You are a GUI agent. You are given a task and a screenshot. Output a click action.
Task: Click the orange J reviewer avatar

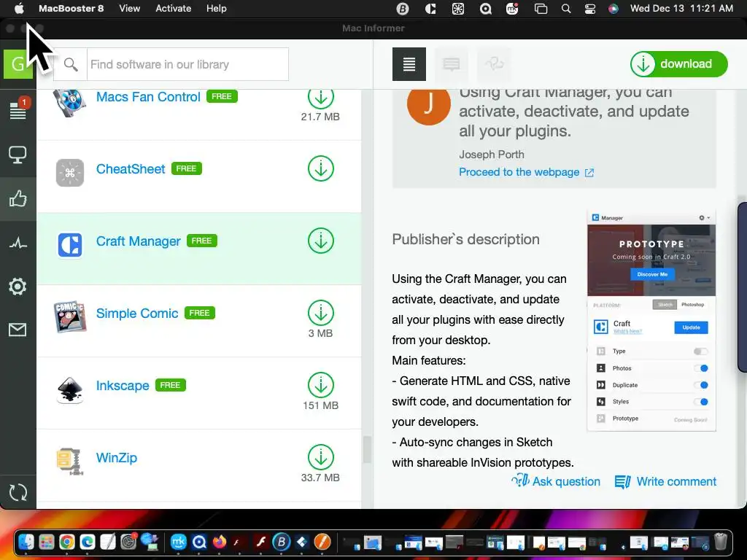(429, 104)
